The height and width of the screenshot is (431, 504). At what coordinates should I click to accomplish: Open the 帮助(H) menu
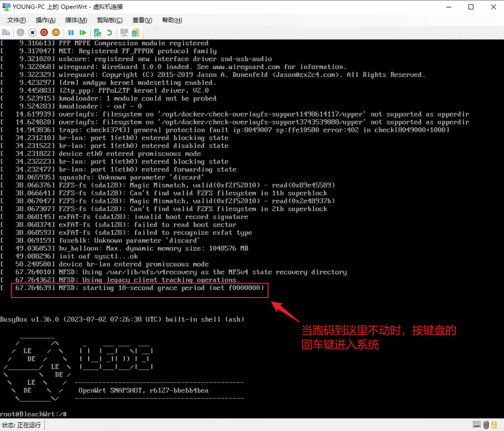(172, 20)
